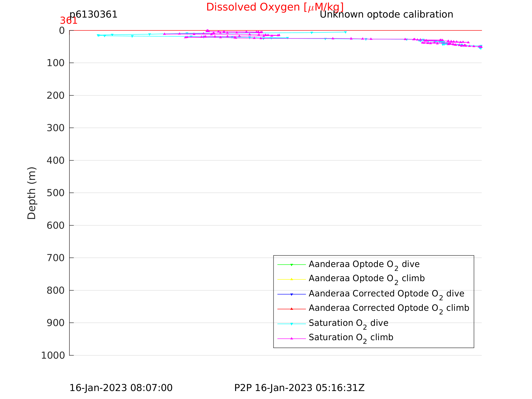Click the blue corrected dive legend marker
The width and height of the screenshot is (532, 399).
pos(292,294)
